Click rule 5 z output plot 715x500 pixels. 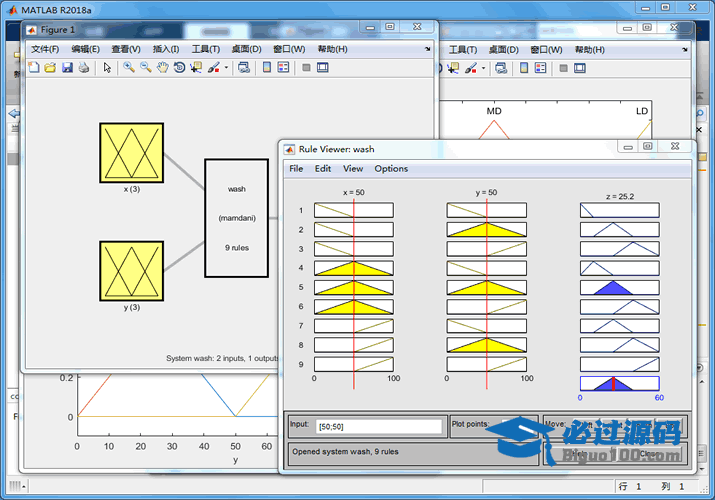620,288
